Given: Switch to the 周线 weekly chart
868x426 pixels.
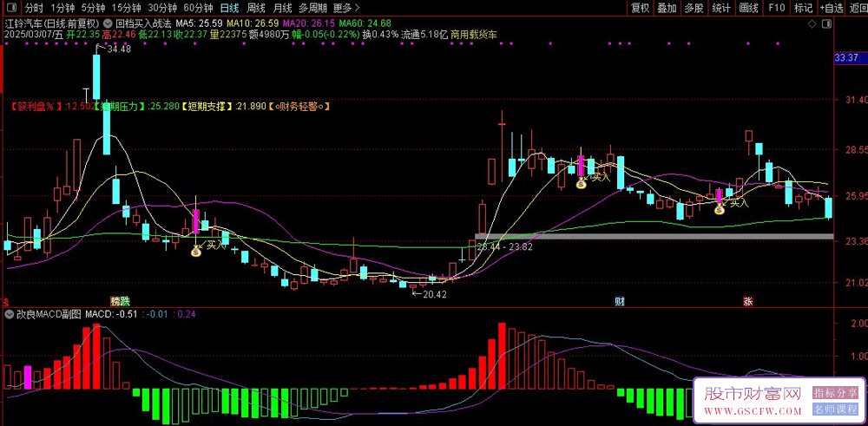Looking at the screenshot, I should (256, 8).
